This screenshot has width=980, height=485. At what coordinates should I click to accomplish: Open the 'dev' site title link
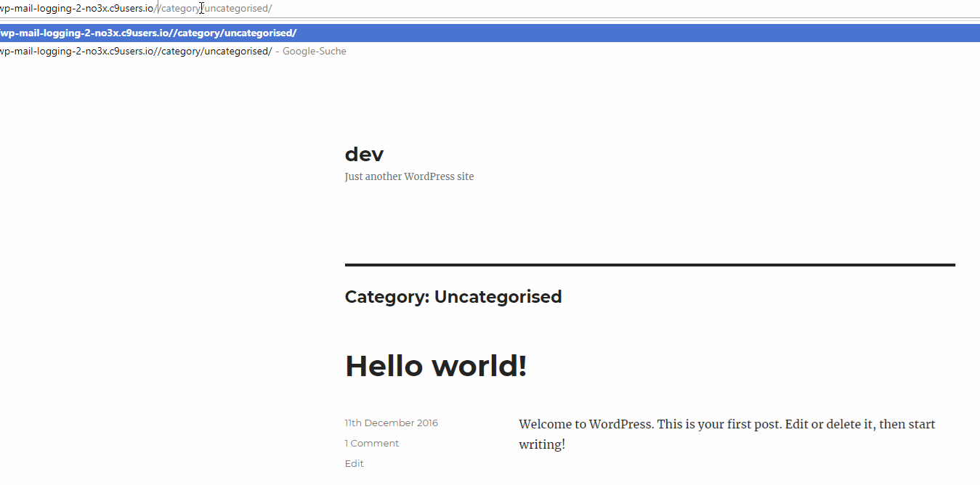pos(364,154)
